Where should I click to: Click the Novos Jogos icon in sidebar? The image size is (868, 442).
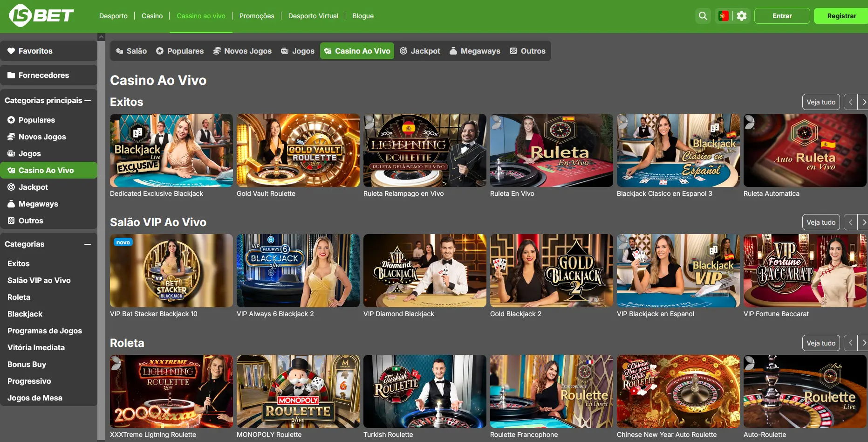click(x=11, y=137)
